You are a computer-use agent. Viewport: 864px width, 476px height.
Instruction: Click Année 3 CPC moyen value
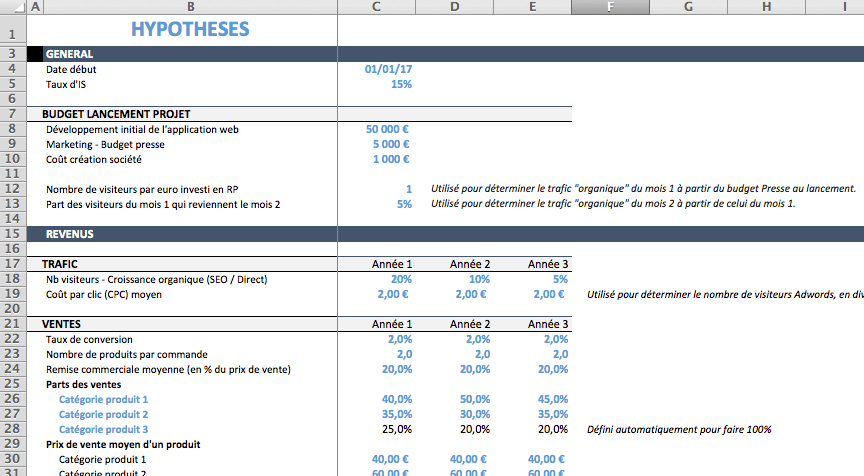point(548,294)
